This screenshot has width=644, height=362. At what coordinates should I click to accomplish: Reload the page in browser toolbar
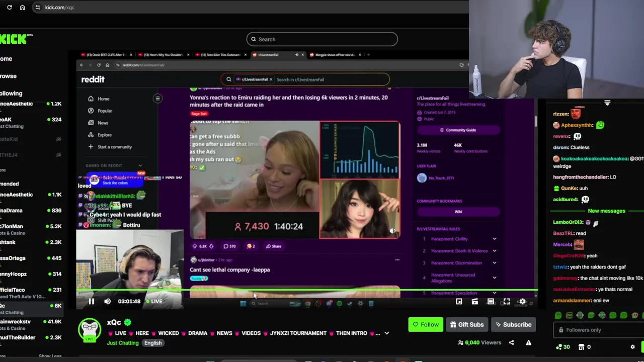coord(10,8)
